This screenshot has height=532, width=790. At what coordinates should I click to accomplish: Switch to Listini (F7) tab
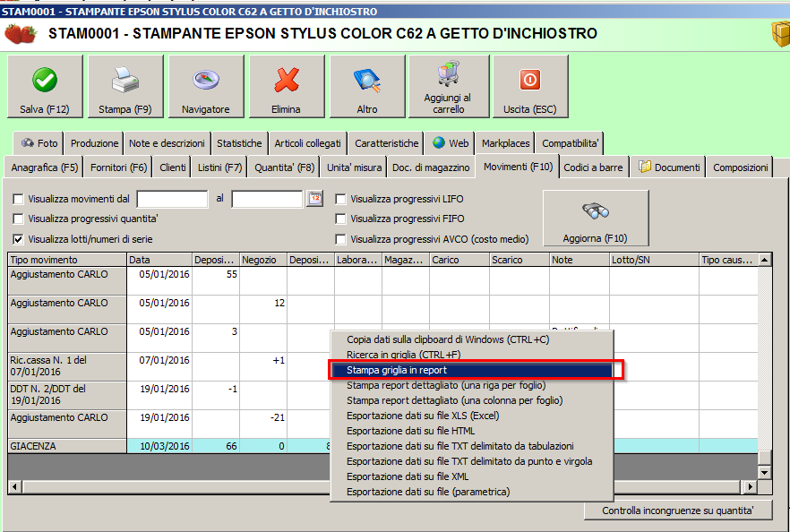coord(219,167)
